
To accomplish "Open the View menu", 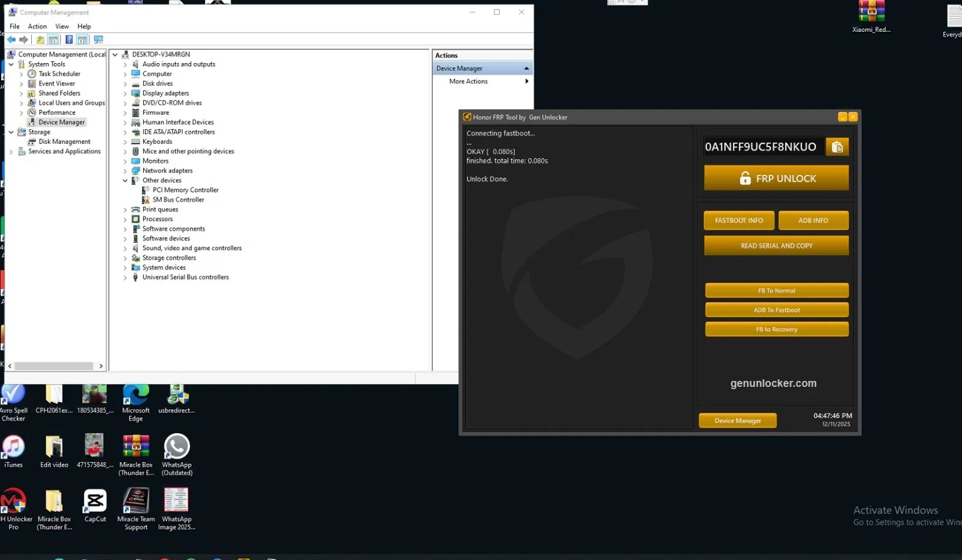I will [62, 26].
